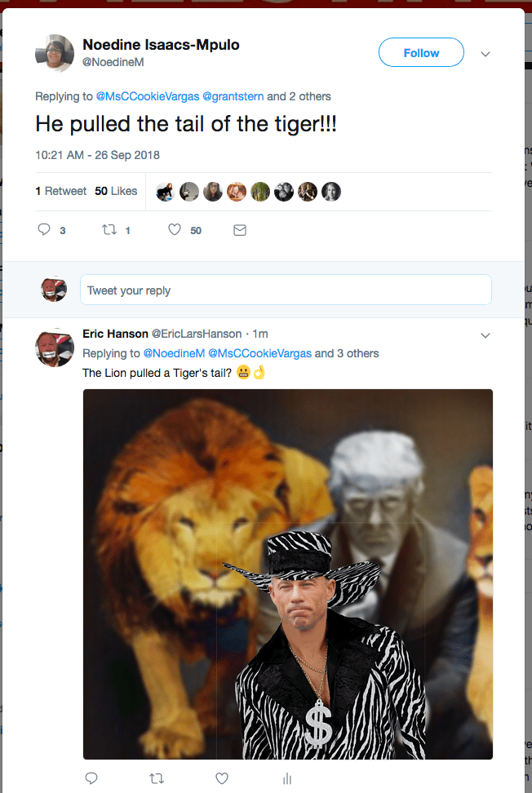Retweet Noedine's tiger tweet

(x=110, y=229)
